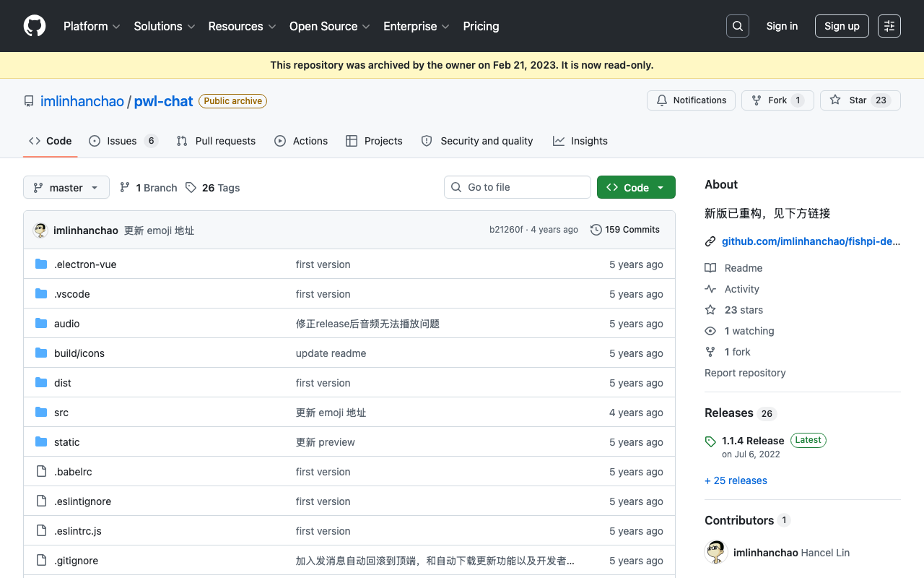Click the .gitignore file icon
This screenshot has width=924, height=578.
(x=41, y=561)
